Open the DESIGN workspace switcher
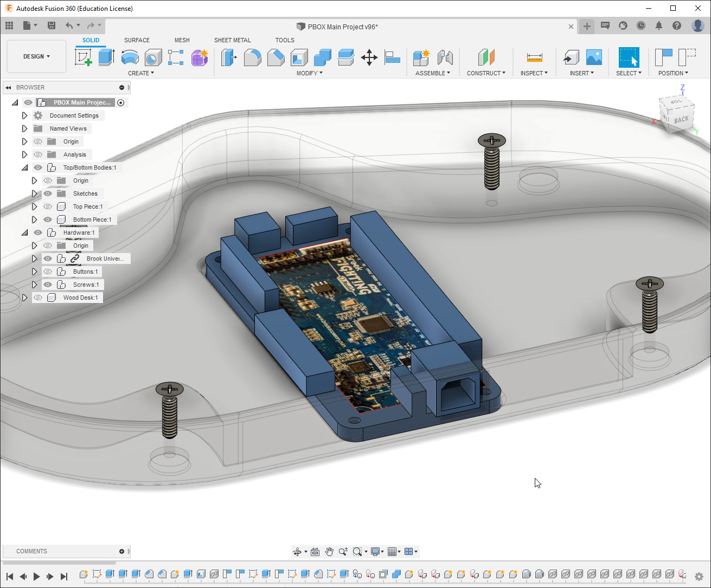 [36, 56]
